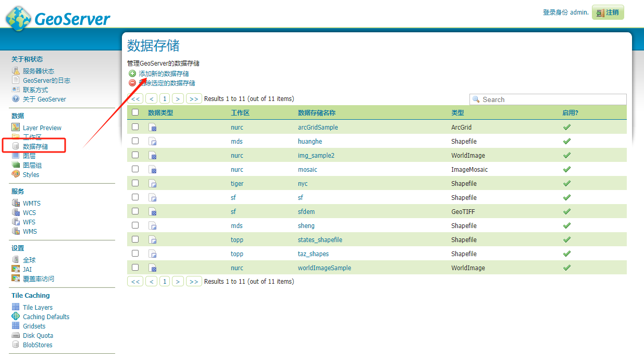Open the worldImageSample data store link
Viewport: 644px width, 354px height.
[x=325, y=268]
